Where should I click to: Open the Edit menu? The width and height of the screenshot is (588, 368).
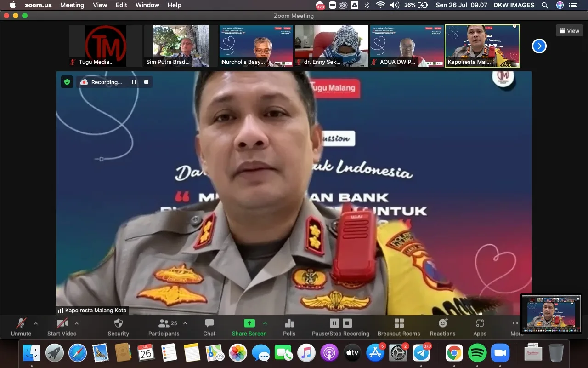coord(121,5)
